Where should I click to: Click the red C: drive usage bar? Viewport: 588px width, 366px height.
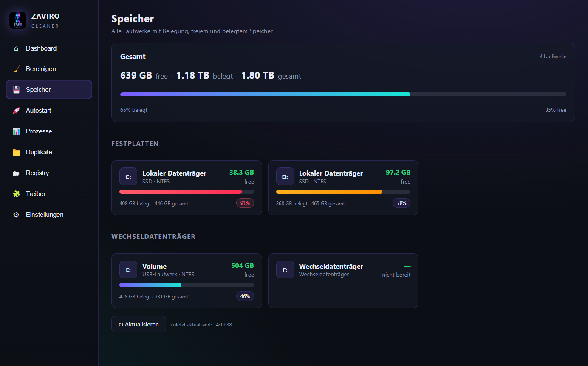click(187, 192)
